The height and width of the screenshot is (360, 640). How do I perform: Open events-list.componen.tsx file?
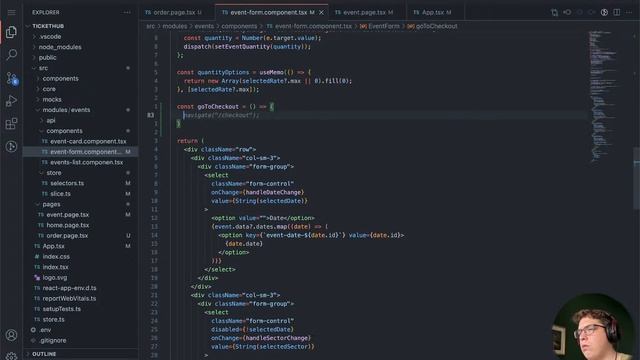tap(87, 162)
